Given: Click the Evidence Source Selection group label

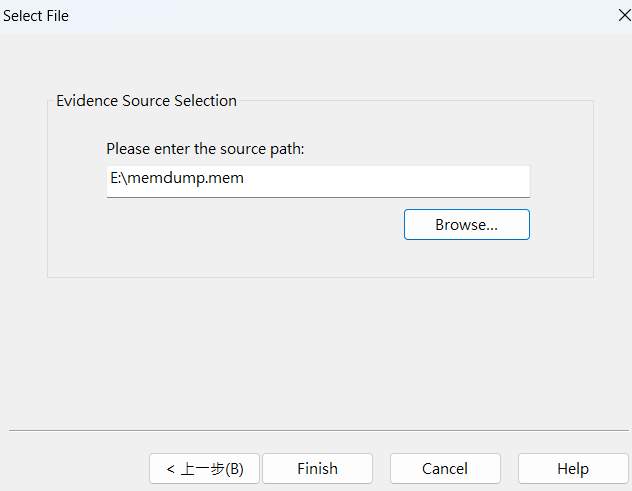Looking at the screenshot, I should point(146,101).
